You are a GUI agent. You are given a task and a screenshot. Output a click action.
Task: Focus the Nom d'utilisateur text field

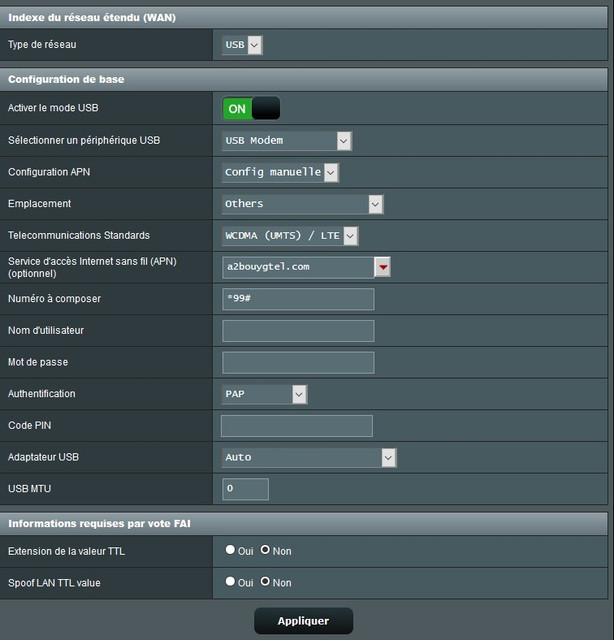click(298, 331)
